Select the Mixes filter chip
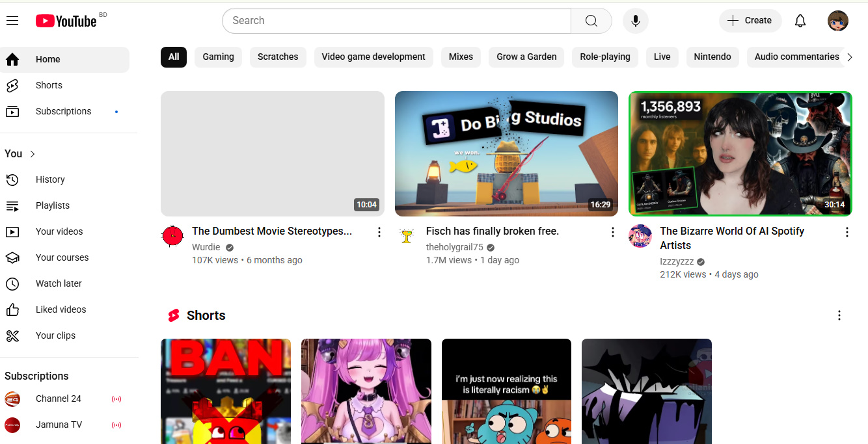Viewport: 868px width, 444px height. 461,57
